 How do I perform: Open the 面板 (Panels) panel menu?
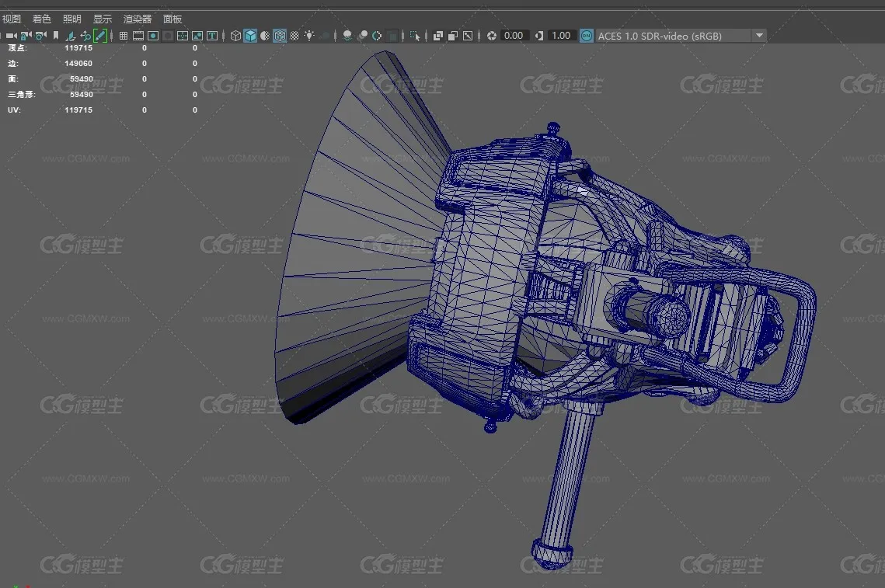tap(172, 19)
